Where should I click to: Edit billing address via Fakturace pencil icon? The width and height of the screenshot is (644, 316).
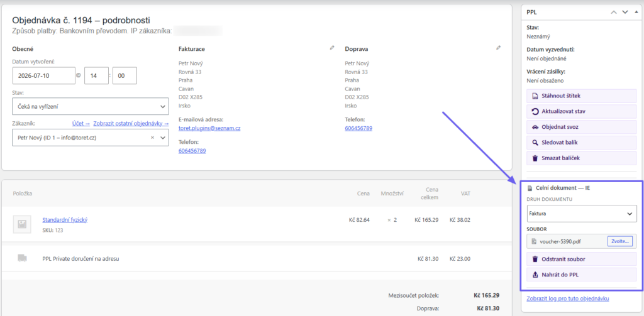332,48
